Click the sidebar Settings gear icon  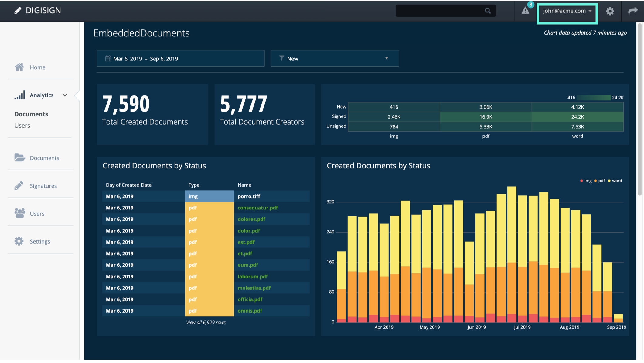coord(19,241)
